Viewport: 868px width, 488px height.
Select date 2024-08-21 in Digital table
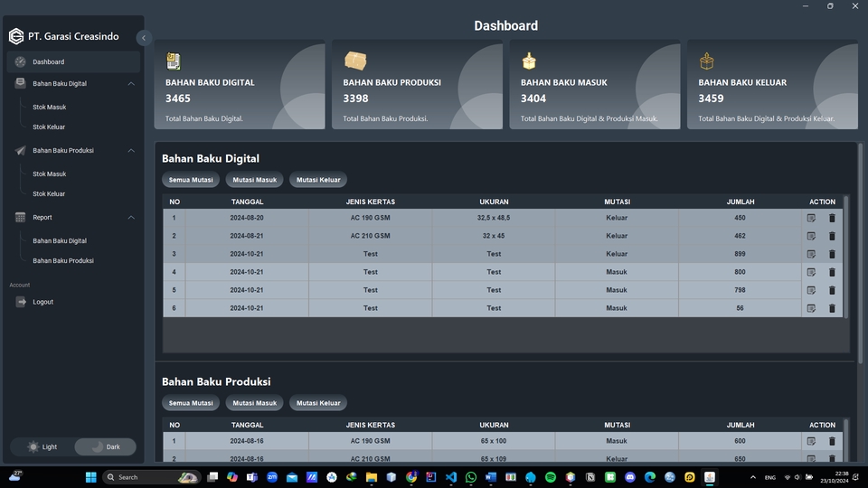pyautogui.click(x=247, y=236)
